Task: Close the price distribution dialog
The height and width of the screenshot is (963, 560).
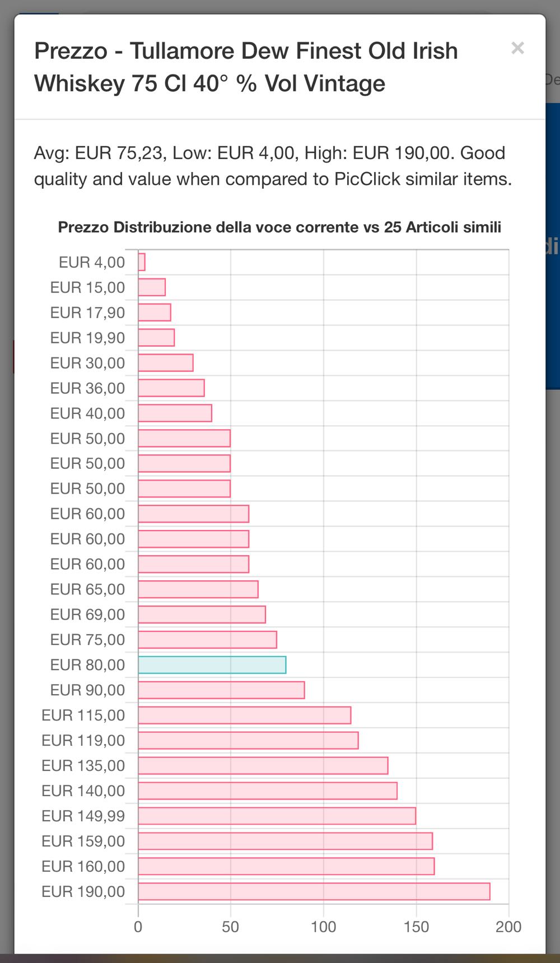Action: tap(517, 48)
